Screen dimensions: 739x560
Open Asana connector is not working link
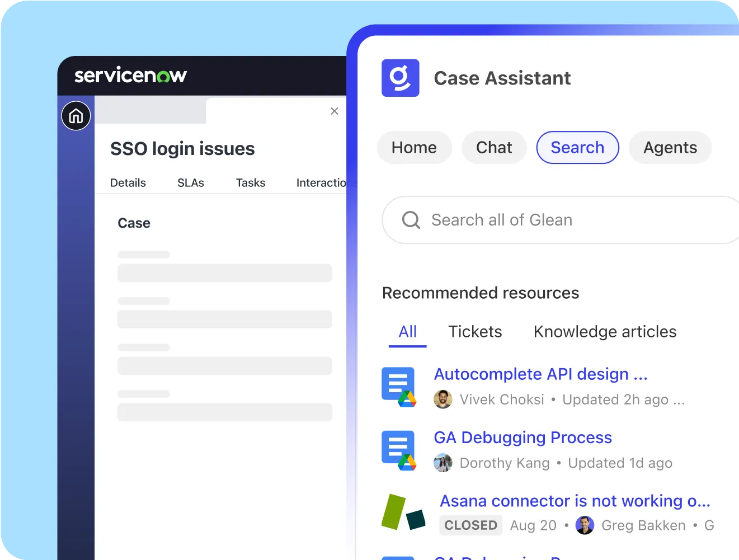[x=575, y=501]
